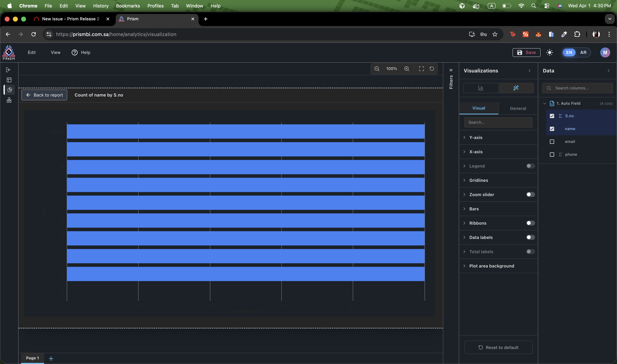The width and height of the screenshot is (617, 364).
Task: Open the app's View menu
Action: 56,52
